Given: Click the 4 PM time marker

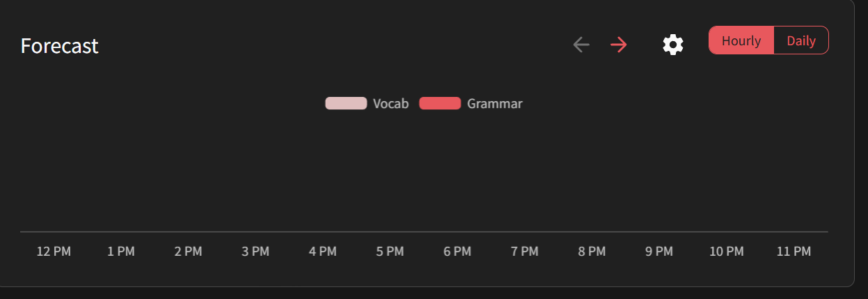Looking at the screenshot, I should click(x=323, y=252).
